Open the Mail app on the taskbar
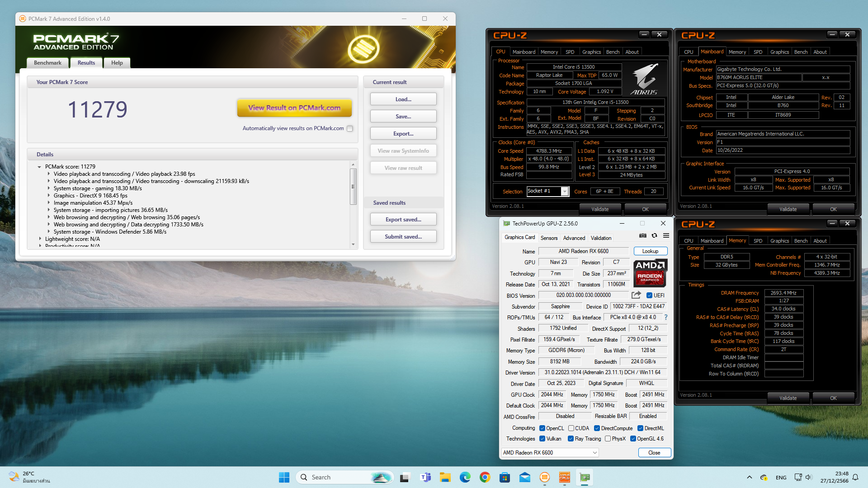 coord(525,477)
